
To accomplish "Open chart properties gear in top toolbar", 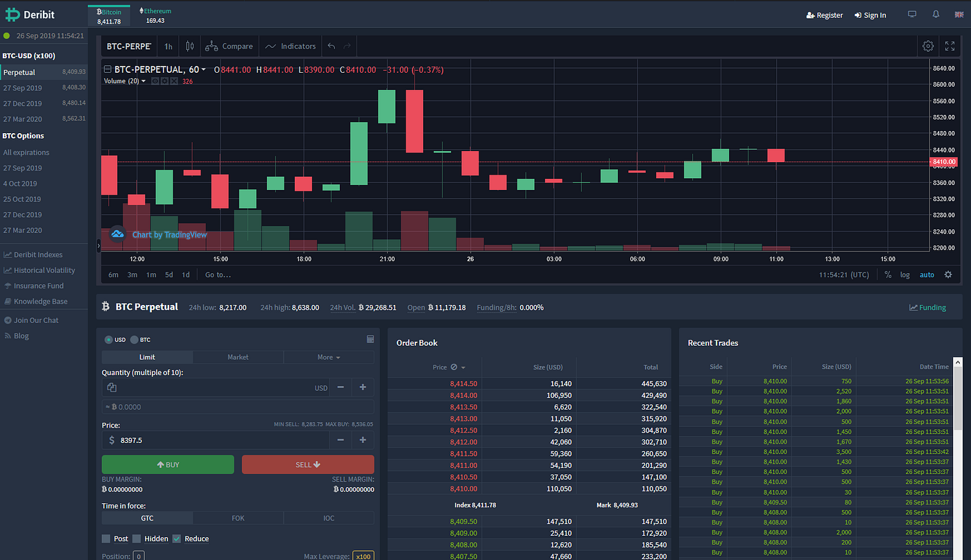I will [x=928, y=46].
